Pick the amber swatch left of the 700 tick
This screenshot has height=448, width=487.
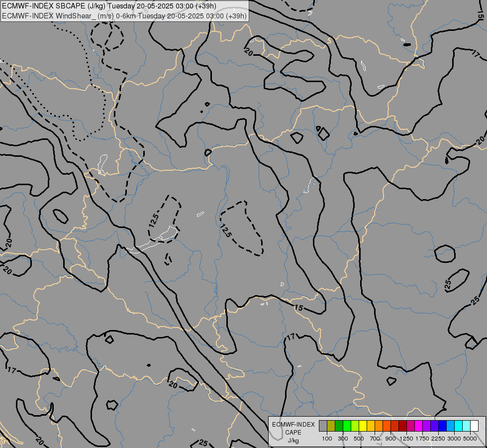(x=371, y=426)
